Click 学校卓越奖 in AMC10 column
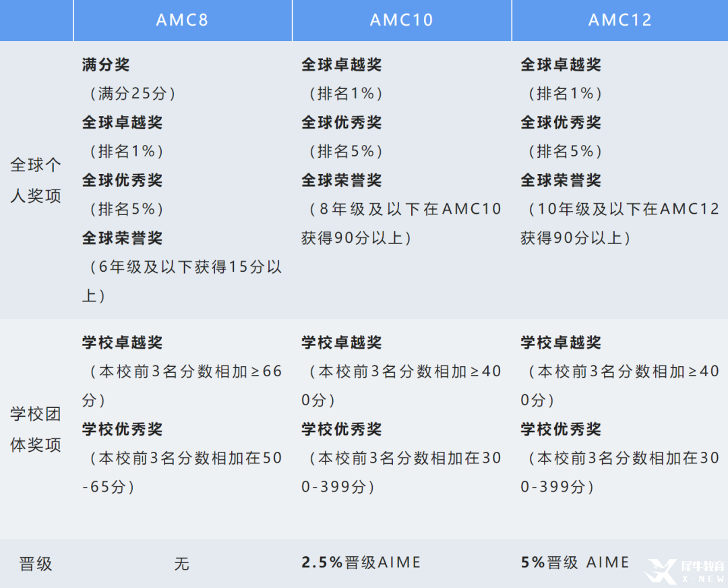 341,343
